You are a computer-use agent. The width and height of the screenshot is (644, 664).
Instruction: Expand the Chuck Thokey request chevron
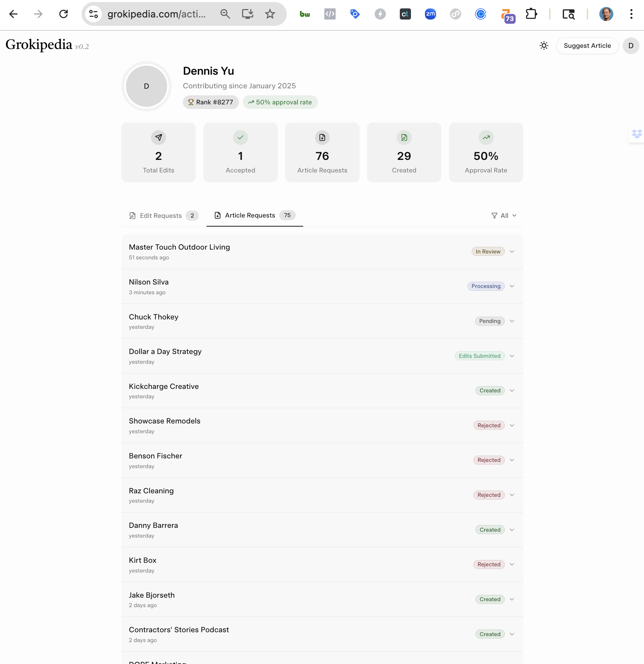pyautogui.click(x=512, y=321)
